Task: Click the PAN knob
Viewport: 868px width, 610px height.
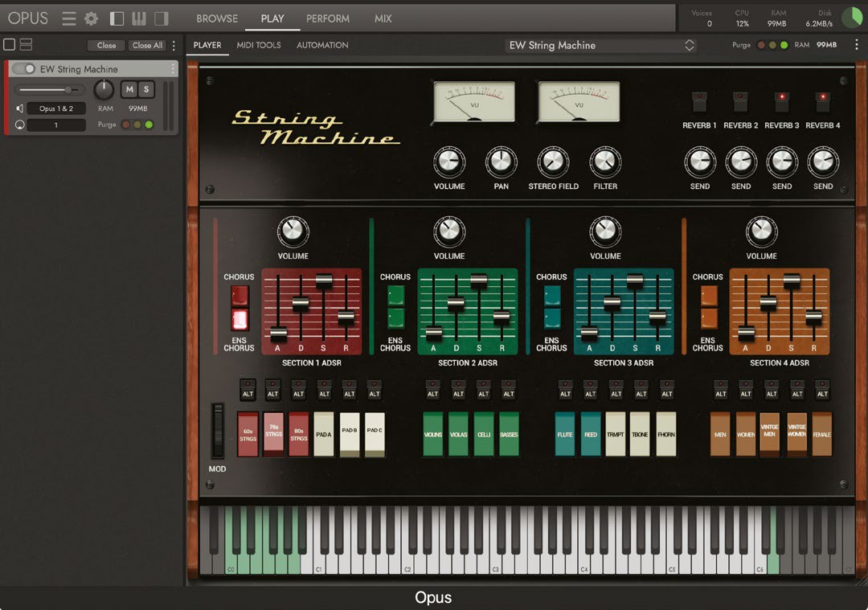Action: [501, 162]
